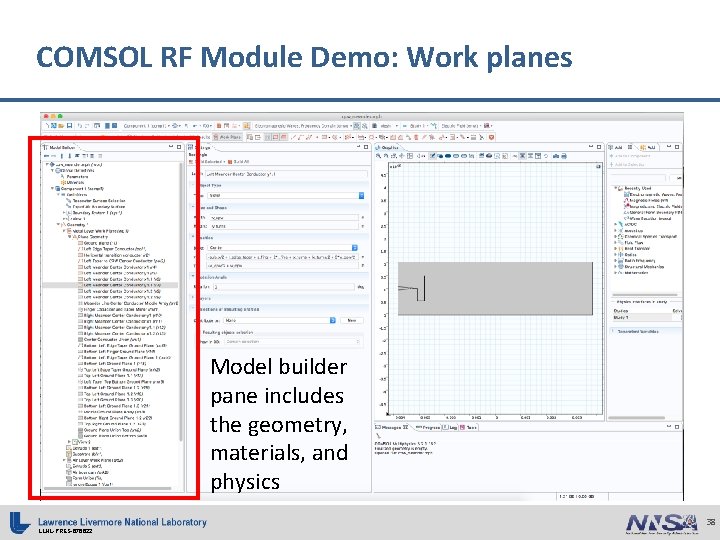Select Materials node under Global Definitions
Screen dimensions: 720x540
(x=75, y=182)
